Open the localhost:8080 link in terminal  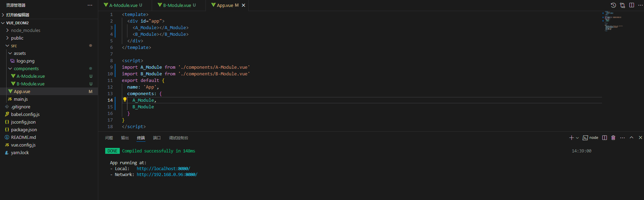[x=163, y=169]
